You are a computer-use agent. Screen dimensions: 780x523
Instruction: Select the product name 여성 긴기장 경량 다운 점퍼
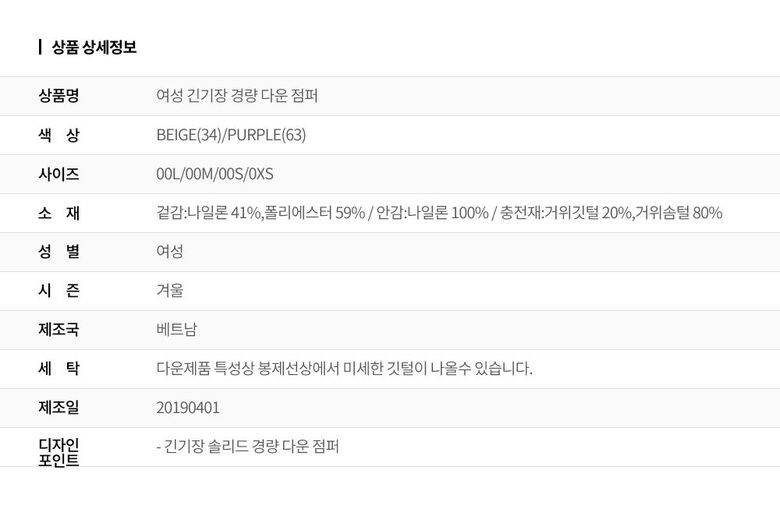click(237, 96)
